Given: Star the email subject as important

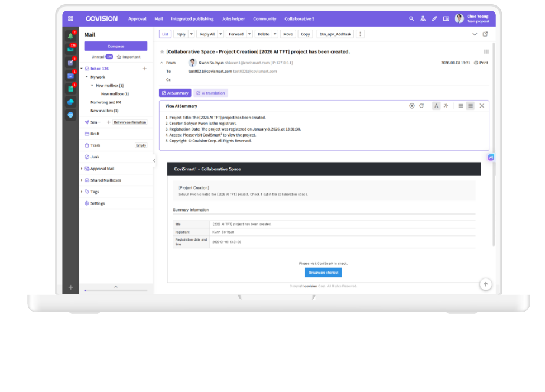Looking at the screenshot, I should point(162,51).
